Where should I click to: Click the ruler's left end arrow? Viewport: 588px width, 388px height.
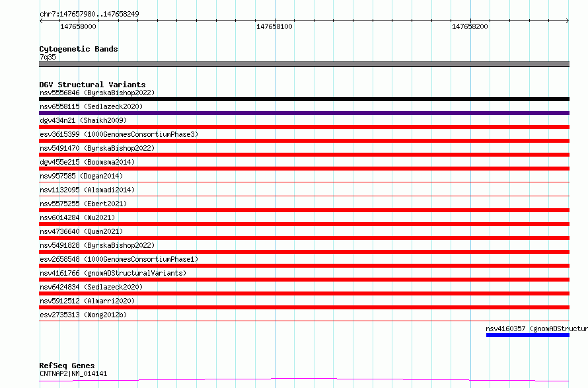[41, 21]
